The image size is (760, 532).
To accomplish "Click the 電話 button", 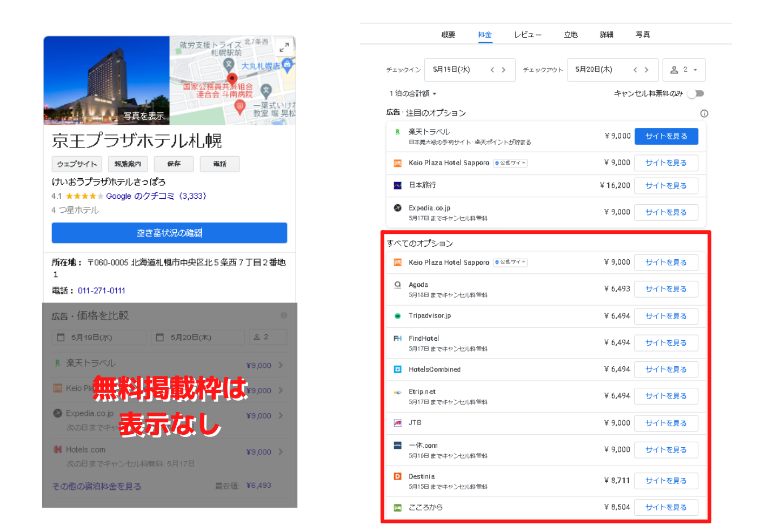I will [x=219, y=164].
